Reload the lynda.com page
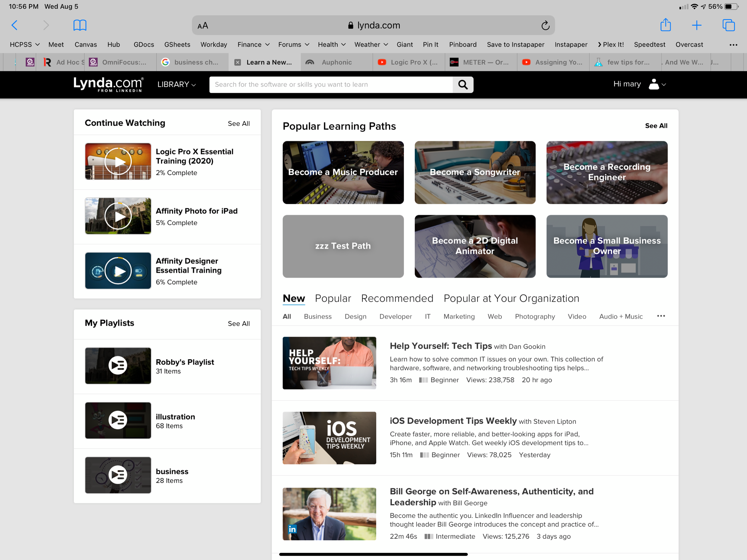 545,26
